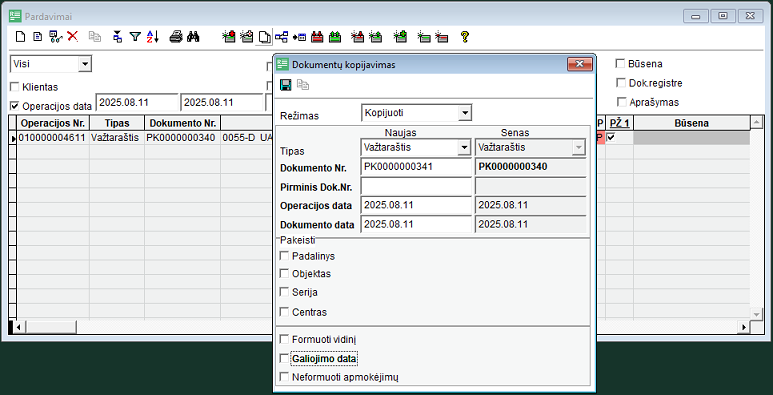This screenshot has width=773, height=395.
Task: Click the new Operacijos data field in dialog
Action: 417,205
